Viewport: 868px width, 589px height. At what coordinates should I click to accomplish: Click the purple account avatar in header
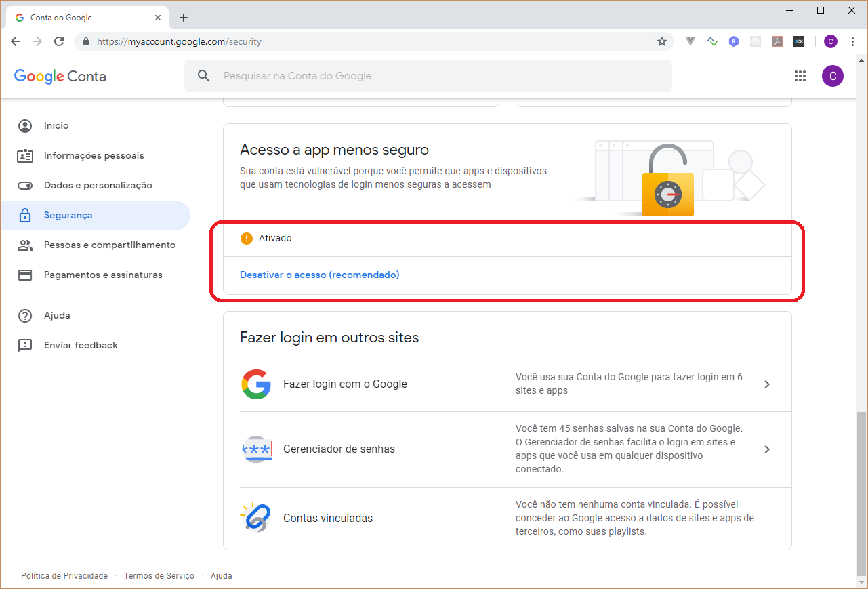coord(833,76)
